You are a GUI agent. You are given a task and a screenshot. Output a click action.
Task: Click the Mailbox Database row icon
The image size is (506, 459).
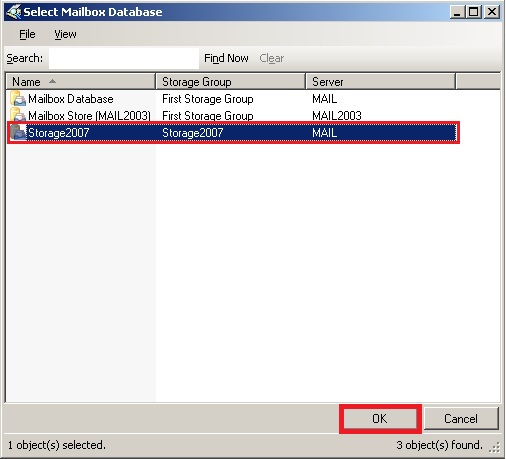click(18, 99)
